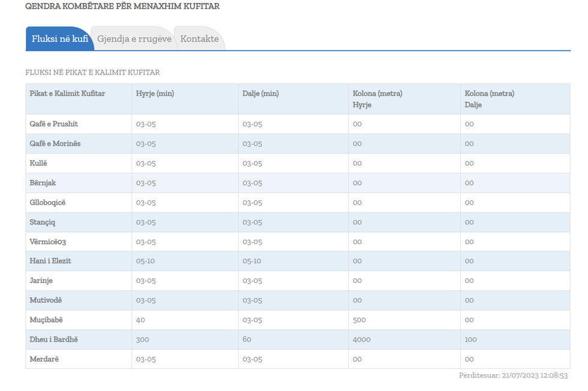Switch to the Gjendja e rrugëve tab
Screen dimensions: 588x391
(x=134, y=39)
